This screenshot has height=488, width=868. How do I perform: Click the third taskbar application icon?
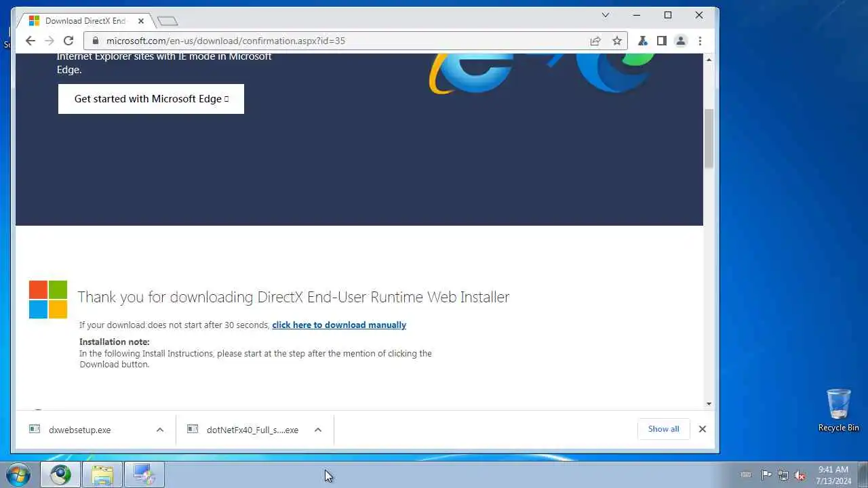[x=144, y=475]
